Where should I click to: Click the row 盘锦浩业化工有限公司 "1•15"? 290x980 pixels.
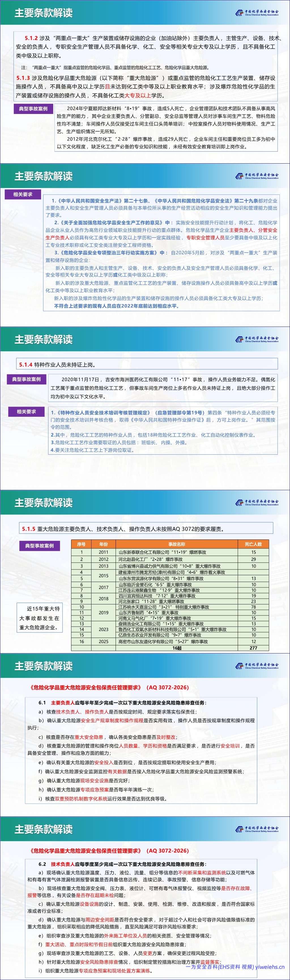[170, 624]
